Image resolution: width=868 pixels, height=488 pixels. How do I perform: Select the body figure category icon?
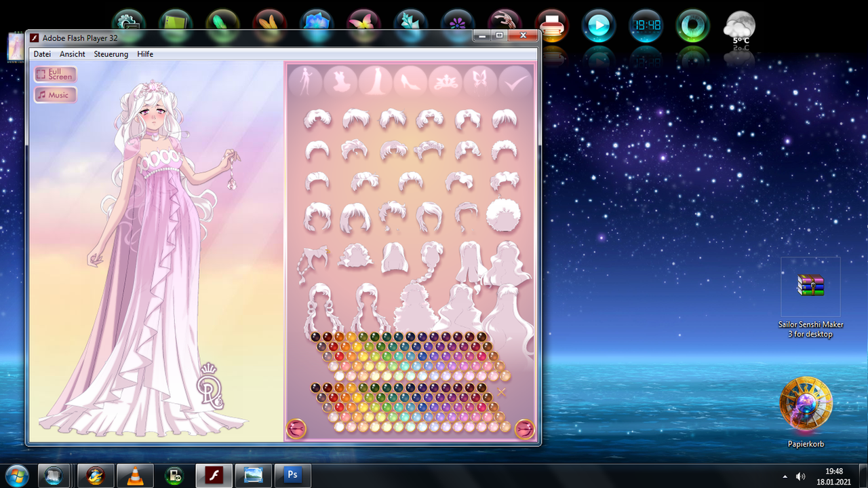(x=305, y=81)
